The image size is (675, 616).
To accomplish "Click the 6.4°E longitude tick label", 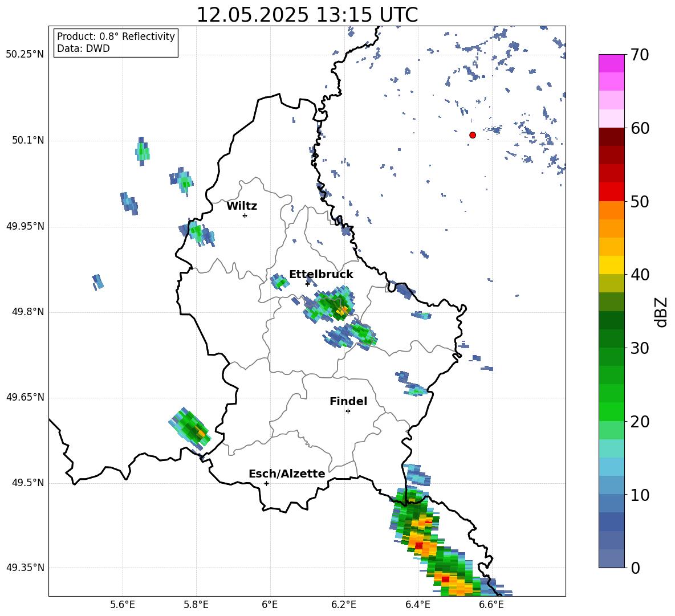I will (x=417, y=605).
